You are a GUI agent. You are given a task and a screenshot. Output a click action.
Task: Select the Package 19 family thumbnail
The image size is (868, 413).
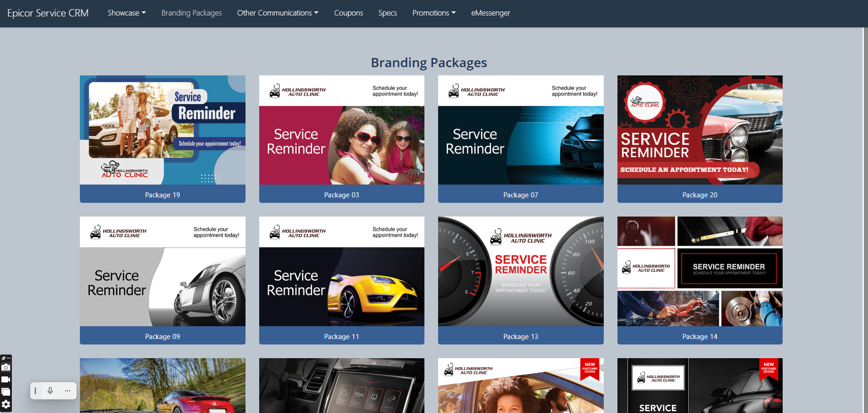click(x=162, y=130)
